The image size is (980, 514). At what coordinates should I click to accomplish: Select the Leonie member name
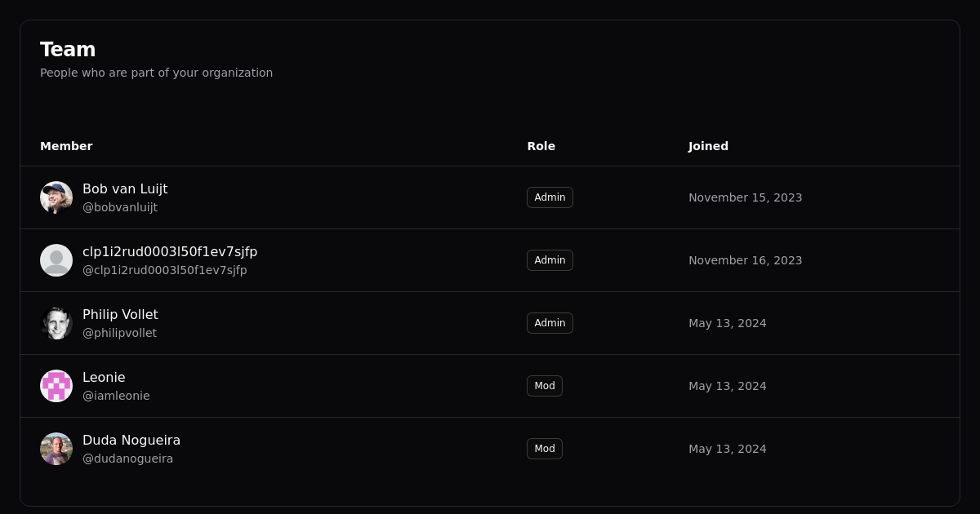click(x=104, y=377)
